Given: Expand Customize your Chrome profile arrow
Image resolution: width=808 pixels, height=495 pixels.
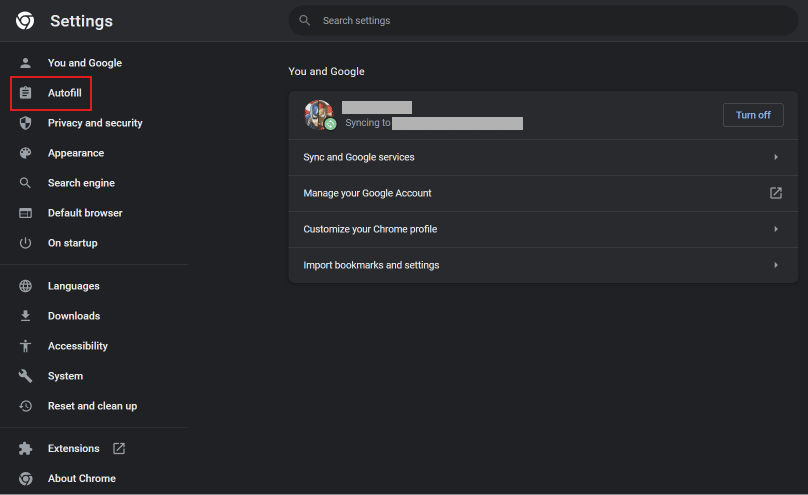Looking at the screenshot, I should [776, 229].
